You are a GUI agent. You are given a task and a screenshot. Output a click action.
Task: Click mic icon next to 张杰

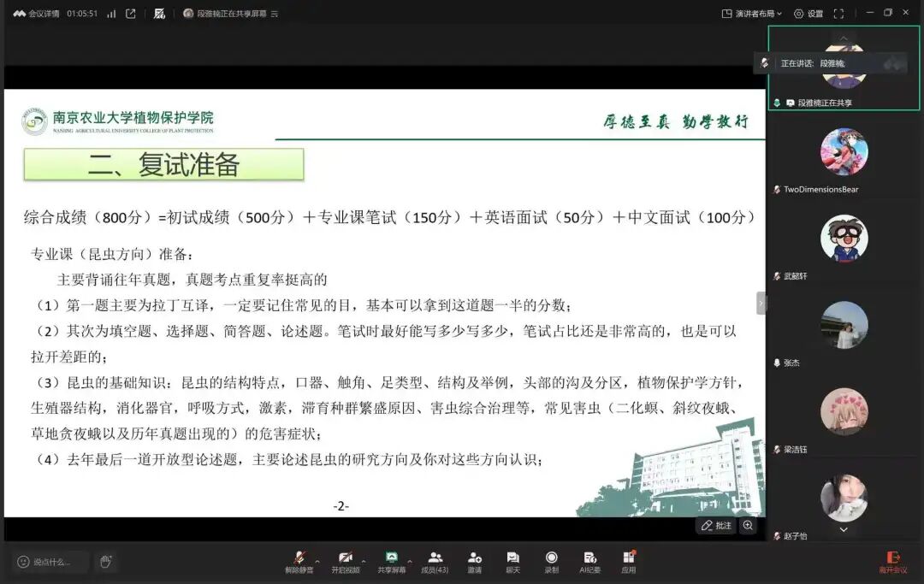[777, 363]
